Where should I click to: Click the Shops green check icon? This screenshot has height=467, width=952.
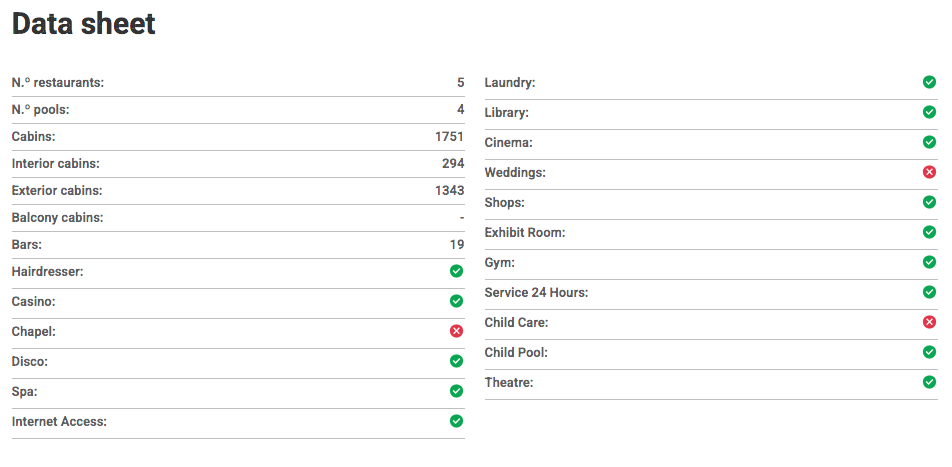click(x=929, y=202)
